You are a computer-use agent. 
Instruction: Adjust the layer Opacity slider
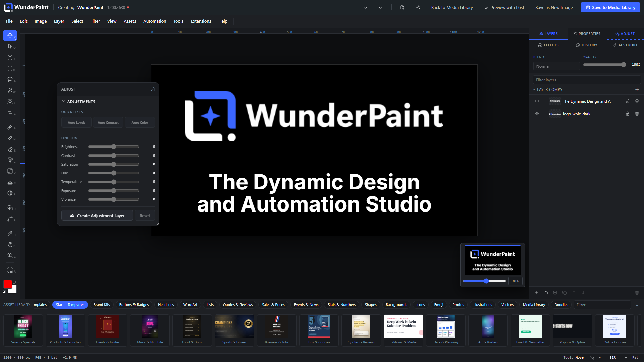point(605,65)
